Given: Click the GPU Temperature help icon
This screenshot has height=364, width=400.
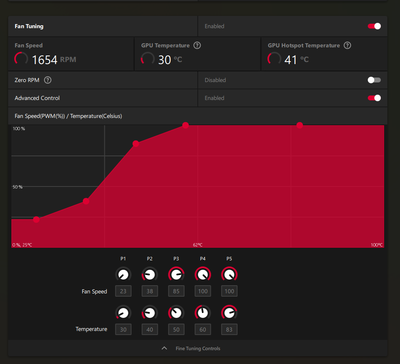Looking at the screenshot, I should click(197, 45).
